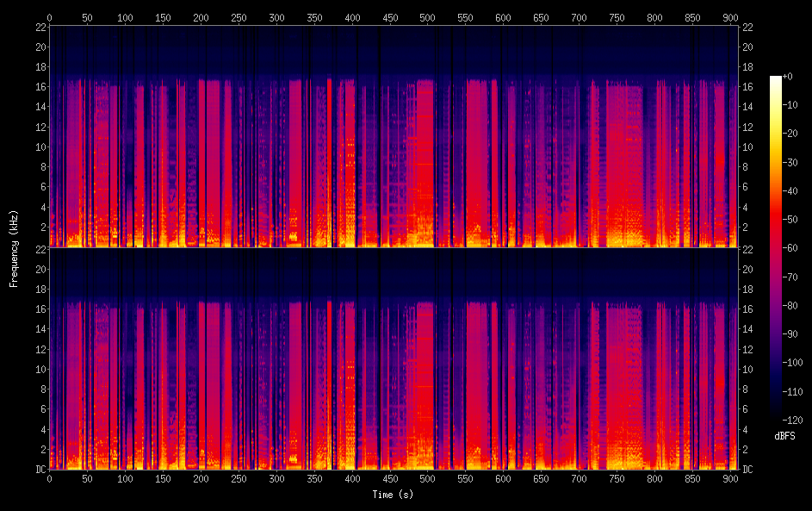The height and width of the screenshot is (511, 812).
Task: Click the '-60' label on dBFS scale
Action: coord(796,245)
